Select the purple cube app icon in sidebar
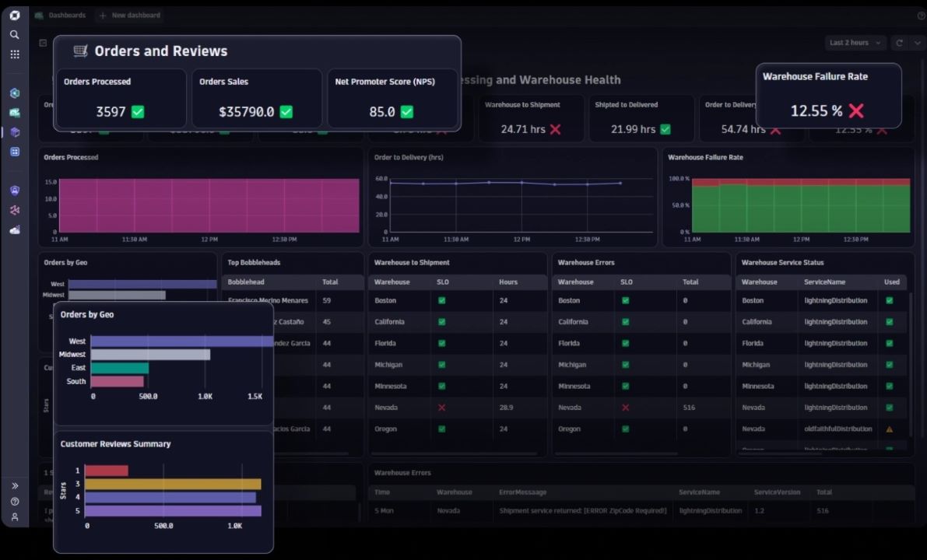 coord(14,131)
